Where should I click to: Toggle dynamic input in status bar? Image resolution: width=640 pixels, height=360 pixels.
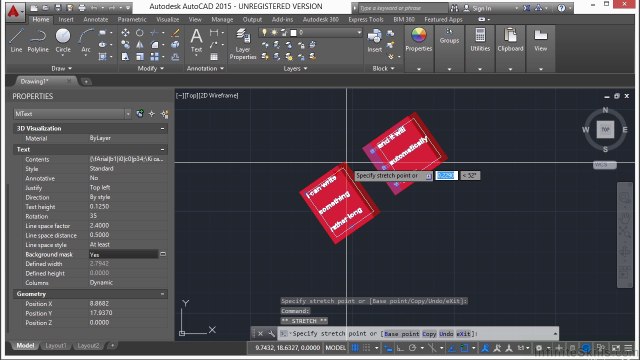coord(388,348)
